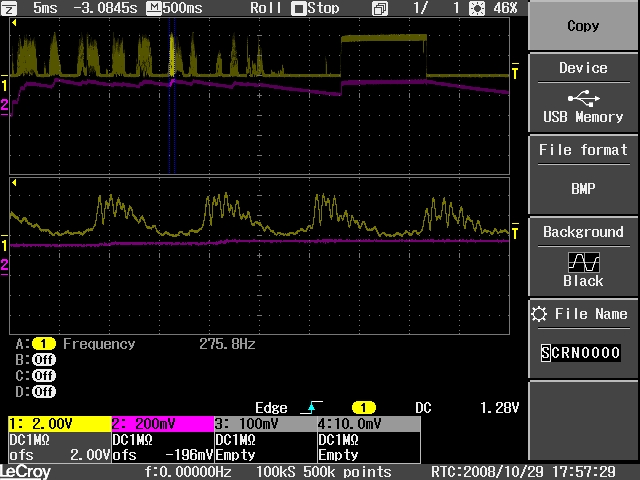Screen dimensions: 640x480
Task: Click the channel 4 10.0mV scale tab
Action: 369,424
